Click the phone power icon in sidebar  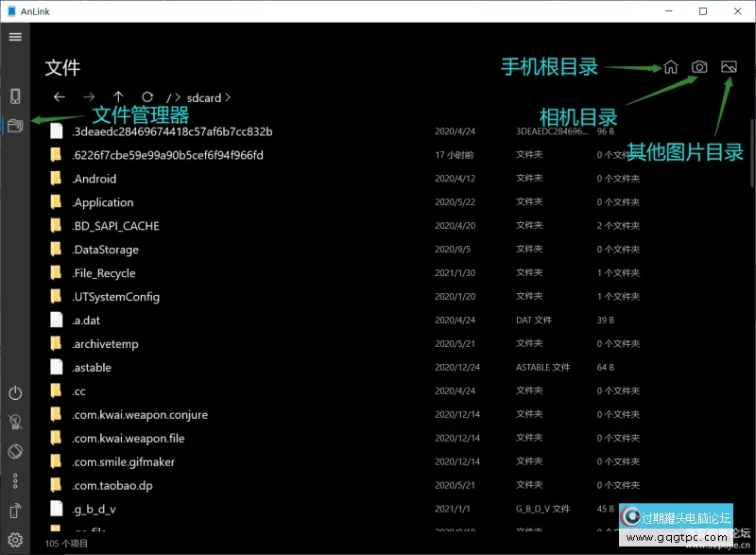[x=14, y=394]
